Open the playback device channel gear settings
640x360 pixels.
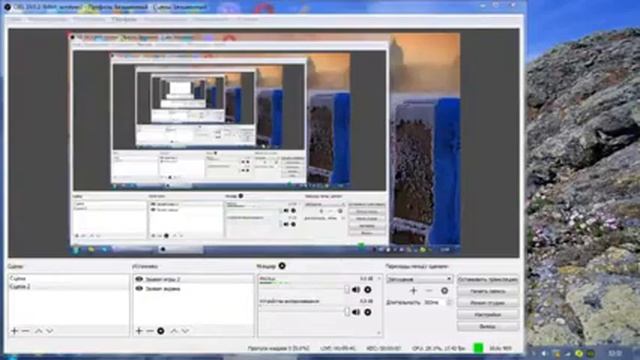tap(368, 312)
